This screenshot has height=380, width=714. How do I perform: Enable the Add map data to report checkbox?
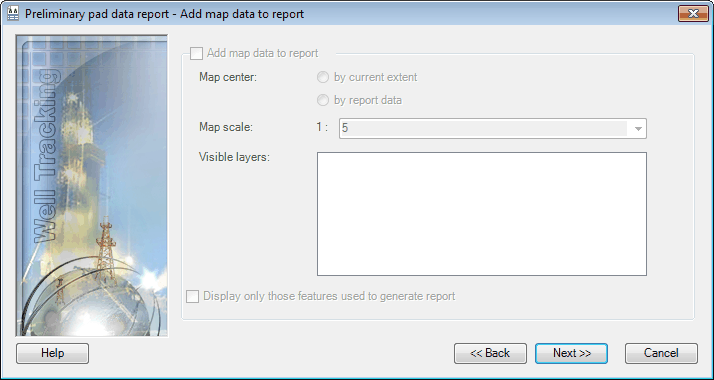[196, 53]
